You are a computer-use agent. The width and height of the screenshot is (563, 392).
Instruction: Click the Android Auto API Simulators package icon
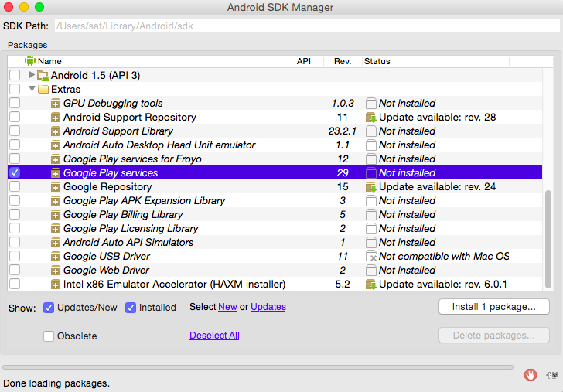point(56,243)
